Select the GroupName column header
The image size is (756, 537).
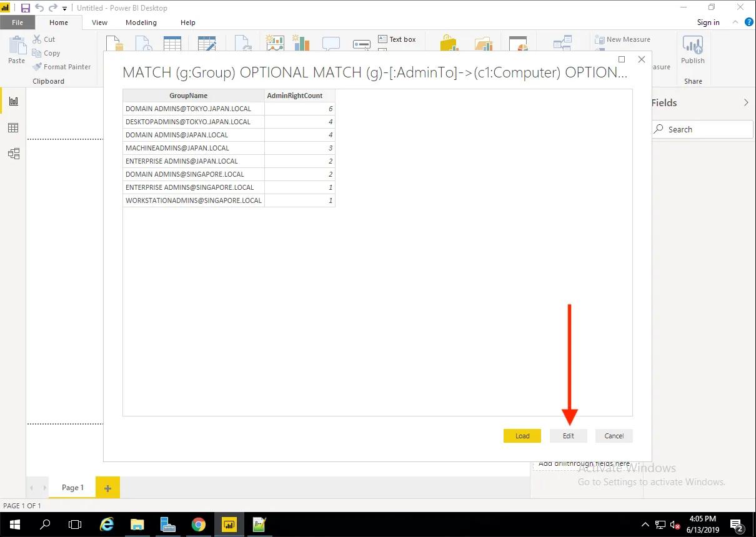tap(194, 96)
